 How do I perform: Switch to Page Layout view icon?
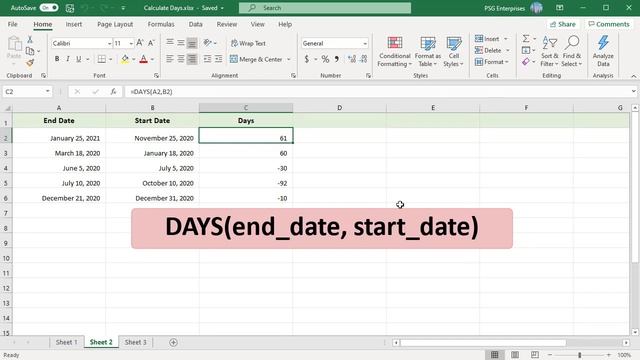[x=515, y=355]
